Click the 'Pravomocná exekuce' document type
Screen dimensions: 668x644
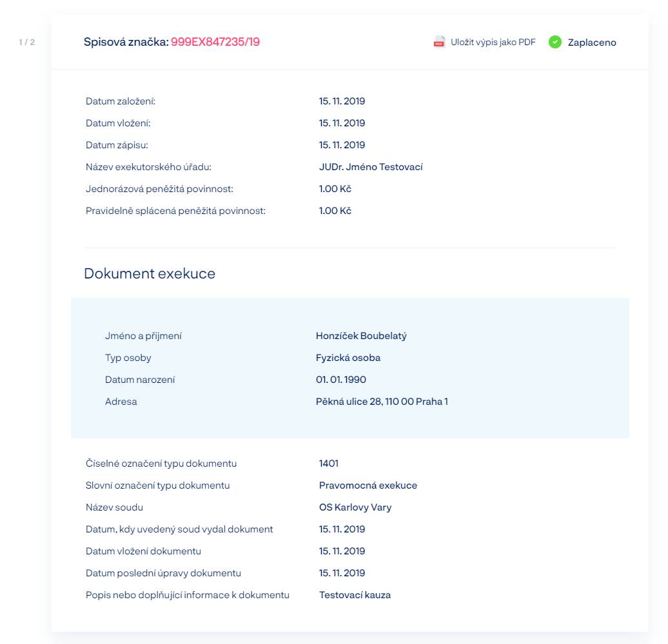[368, 485]
